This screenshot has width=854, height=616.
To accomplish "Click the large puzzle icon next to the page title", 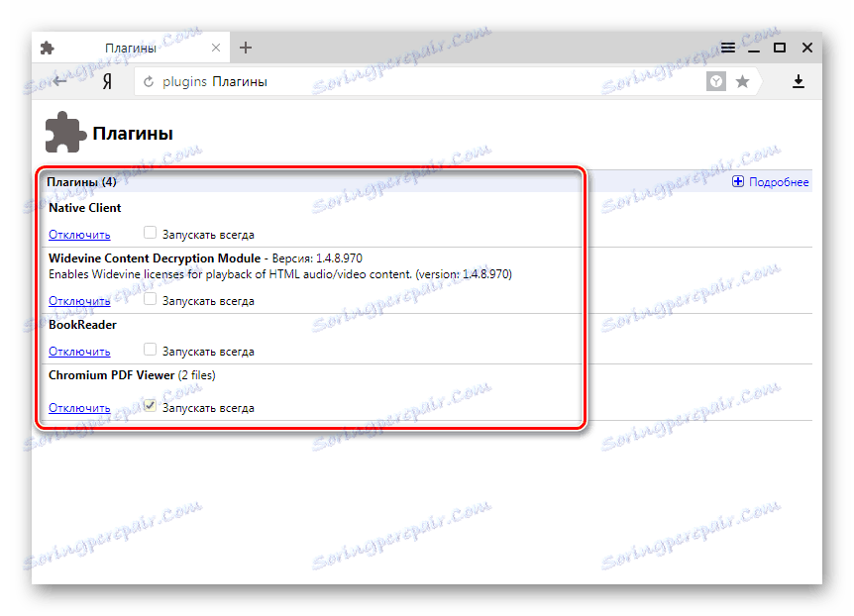I will (65, 133).
